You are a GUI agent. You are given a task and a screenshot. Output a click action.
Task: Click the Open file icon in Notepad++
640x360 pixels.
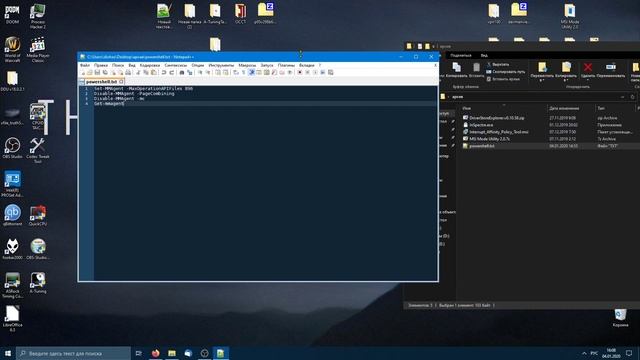(x=89, y=72)
